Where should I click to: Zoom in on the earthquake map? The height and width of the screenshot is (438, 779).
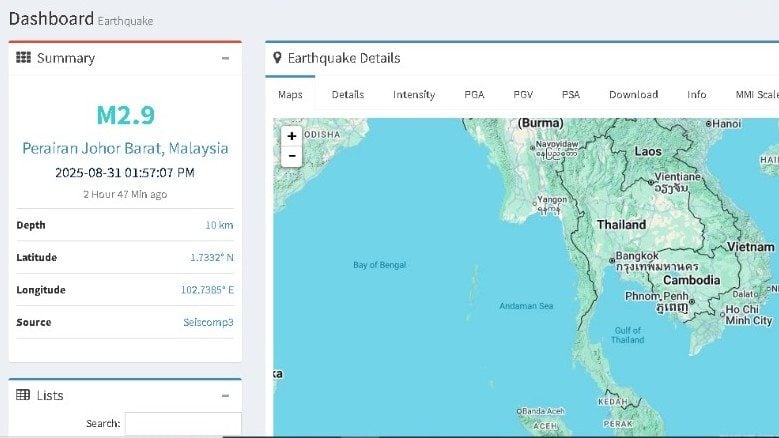(291, 136)
